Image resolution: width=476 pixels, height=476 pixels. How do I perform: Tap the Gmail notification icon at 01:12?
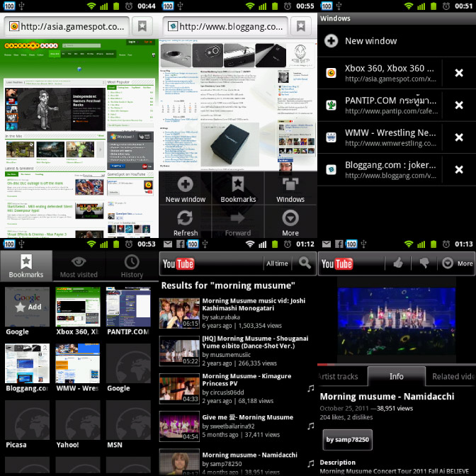coord(168,244)
